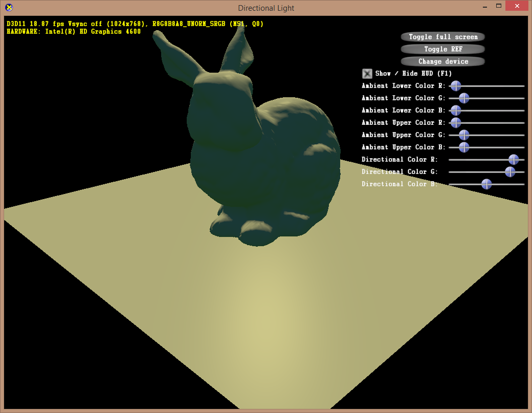Click the Ambient Upper Color G slider handle
This screenshot has height=413, width=532.
(x=464, y=135)
